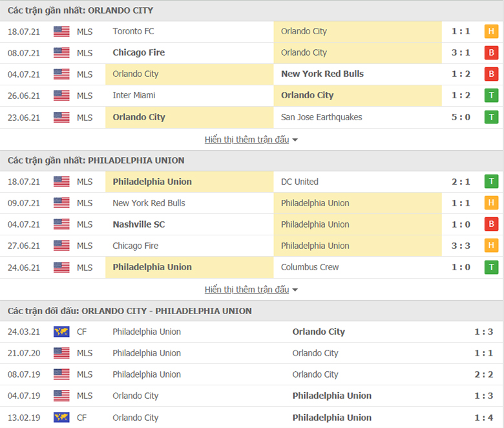Click the world flag icon for 13.02.19 CF match
The image size is (504, 428).
pyautogui.click(x=61, y=418)
